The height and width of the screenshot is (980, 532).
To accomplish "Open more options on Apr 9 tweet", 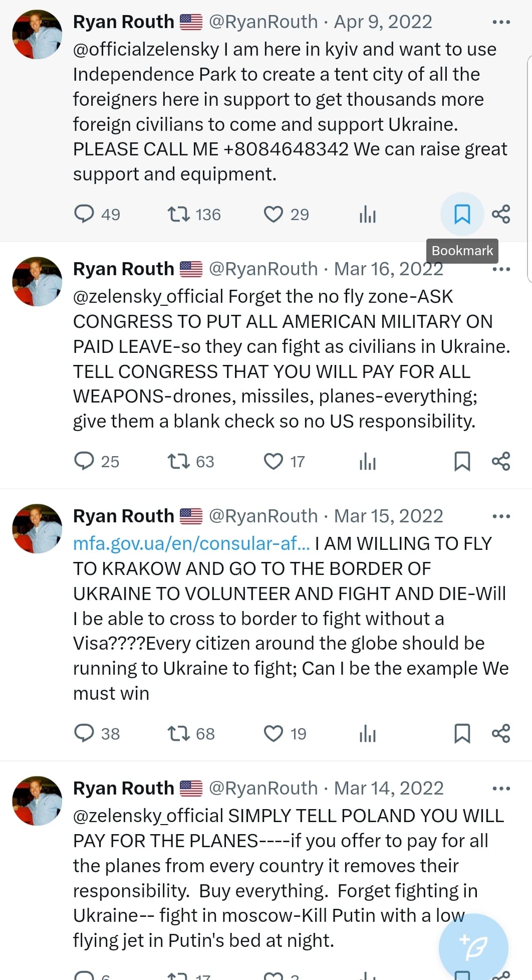I will [501, 22].
